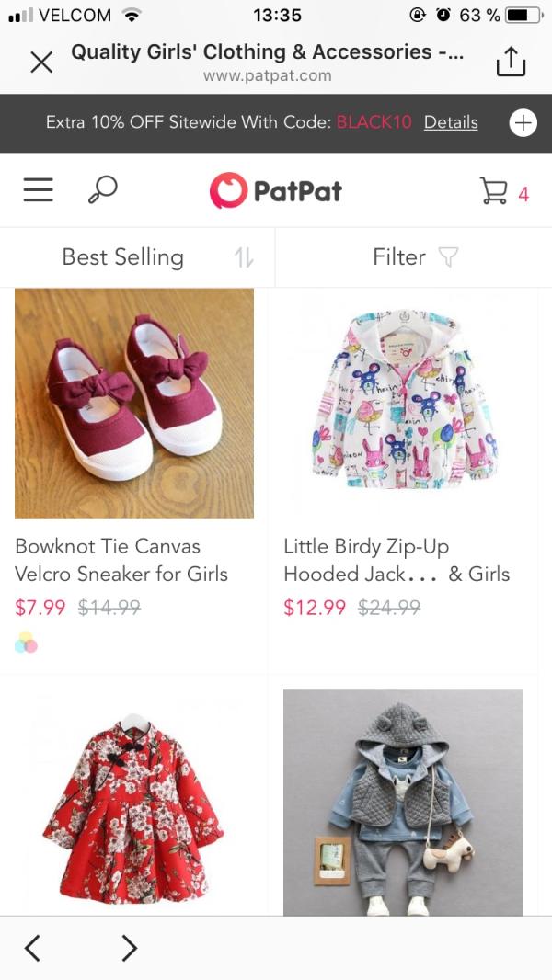This screenshot has height=980, width=552.
Task: Open the shopping cart icon
Action: coord(494,190)
